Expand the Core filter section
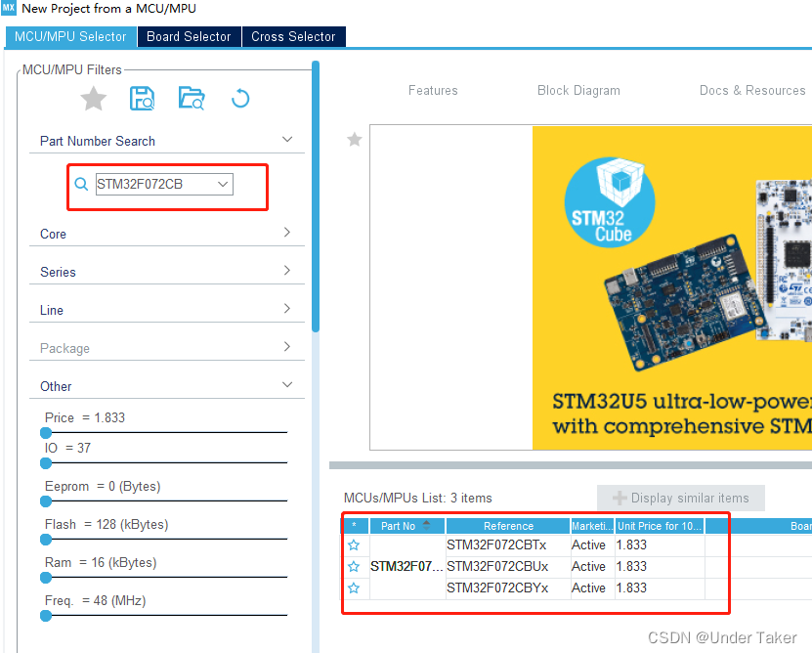Viewport: 812px width, 653px height. [x=287, y=233]
